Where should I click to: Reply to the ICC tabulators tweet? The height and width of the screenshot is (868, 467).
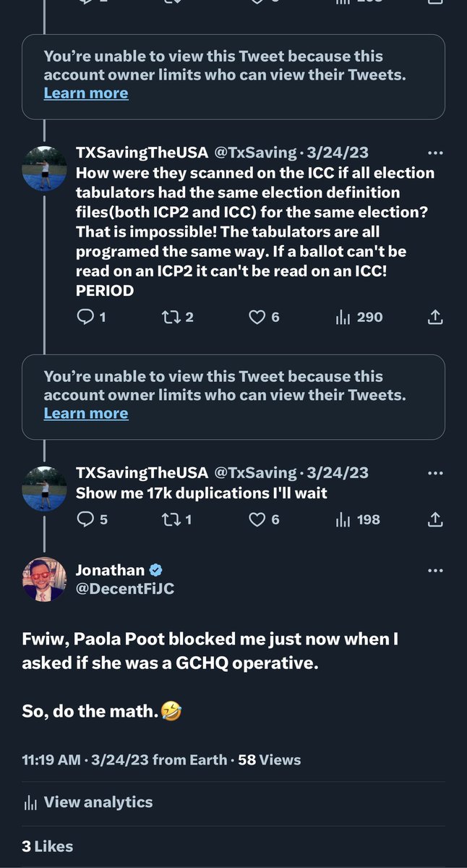pyautogui.click(x=86, y=317)
